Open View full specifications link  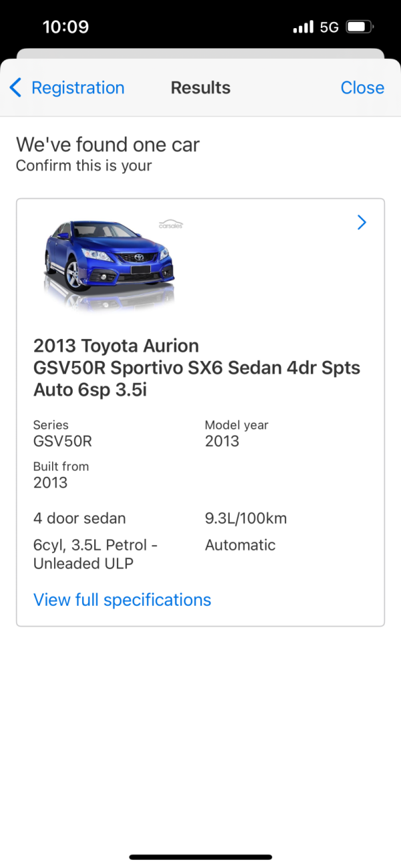tap(122, 600)
